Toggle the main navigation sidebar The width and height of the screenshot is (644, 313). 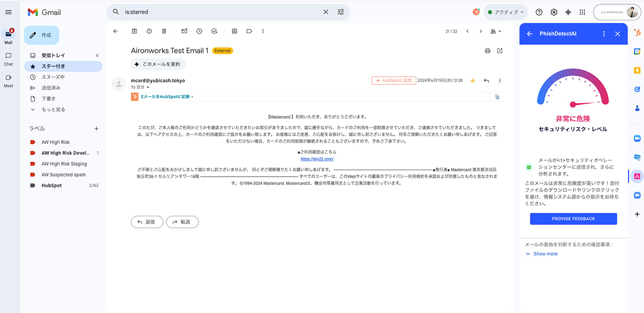pyautogui.click(x=9, y=12)
